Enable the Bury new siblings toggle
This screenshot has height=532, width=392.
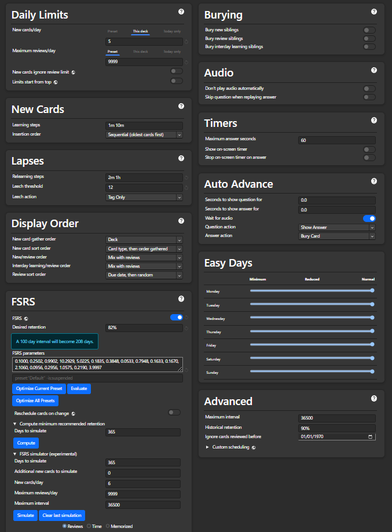click(369, 30)
